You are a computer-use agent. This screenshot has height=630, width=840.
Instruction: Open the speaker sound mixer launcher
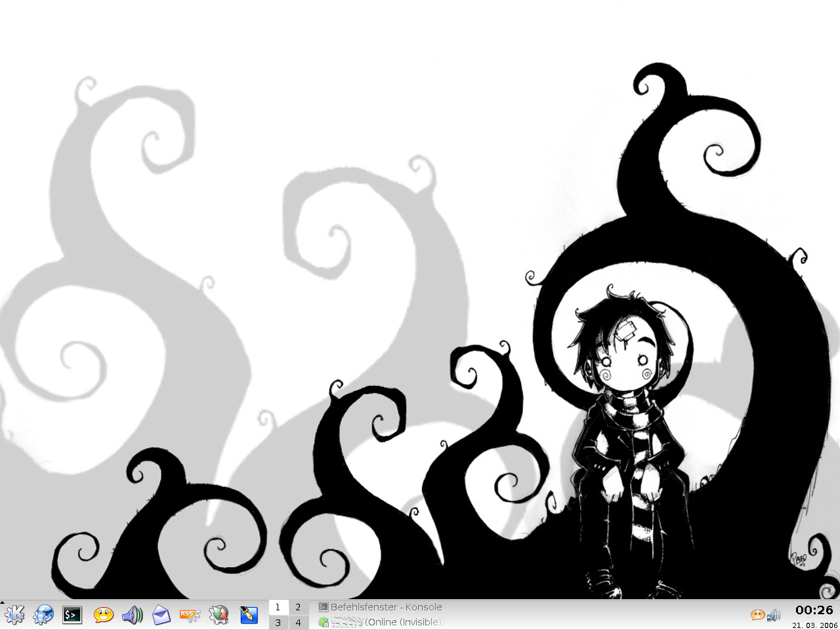tap(132, 615)
